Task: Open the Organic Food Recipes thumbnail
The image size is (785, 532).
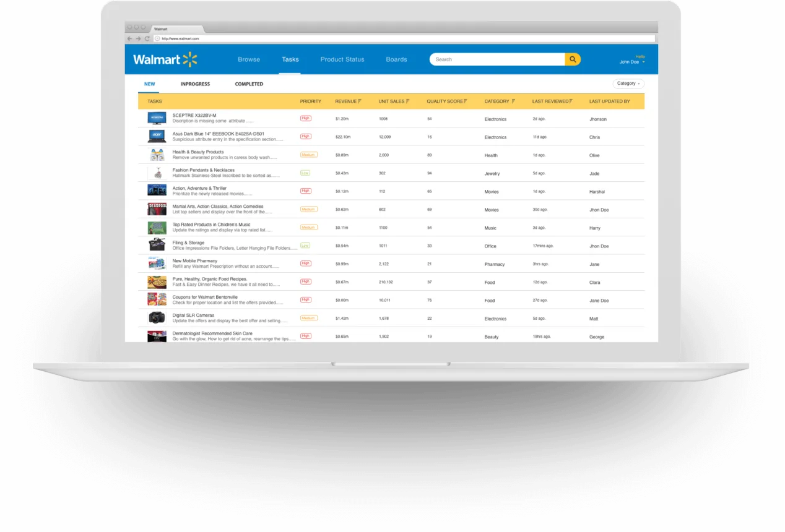Action: click(x=157, y=281)
